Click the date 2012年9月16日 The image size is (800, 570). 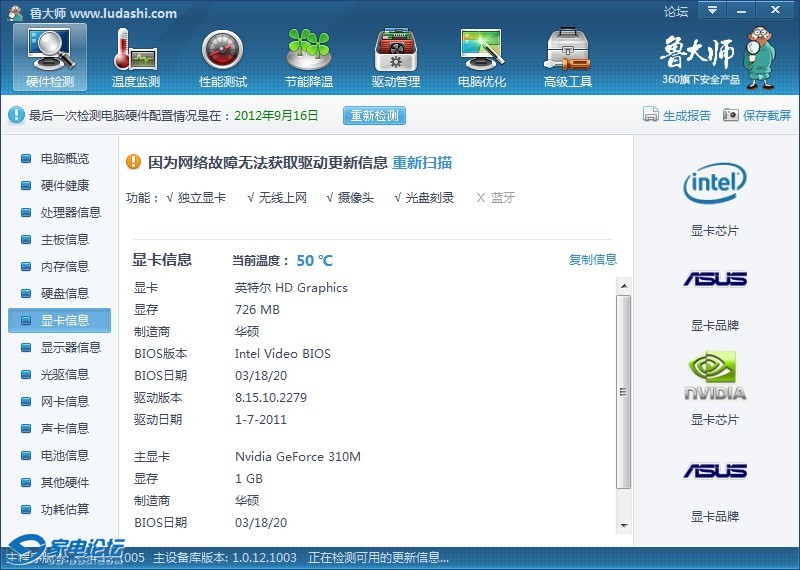pyautogui.click(x=276, y=115)
